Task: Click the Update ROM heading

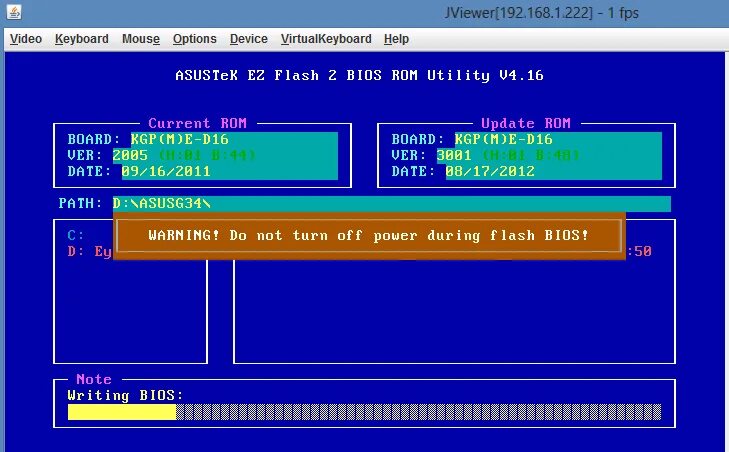Action: point(526,123)
